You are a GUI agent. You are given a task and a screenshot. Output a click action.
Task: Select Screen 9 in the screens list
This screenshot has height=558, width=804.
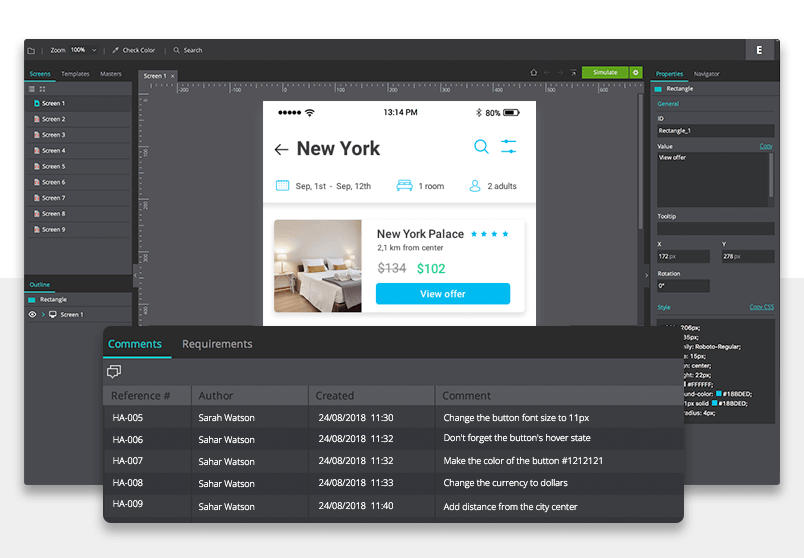point(78,230)
